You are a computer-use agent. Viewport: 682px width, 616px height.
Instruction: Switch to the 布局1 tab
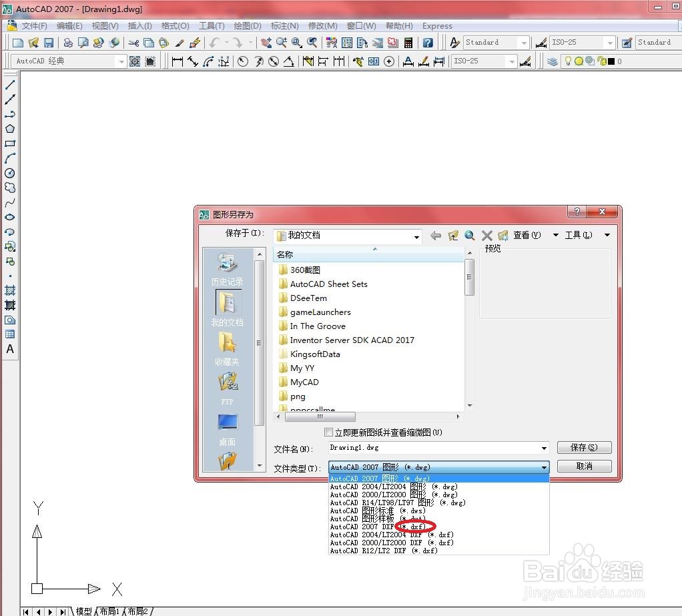[109, 611]
